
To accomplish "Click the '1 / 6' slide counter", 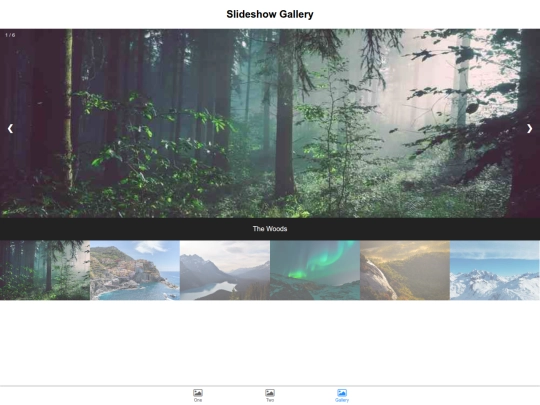I will tap(10, 35).
